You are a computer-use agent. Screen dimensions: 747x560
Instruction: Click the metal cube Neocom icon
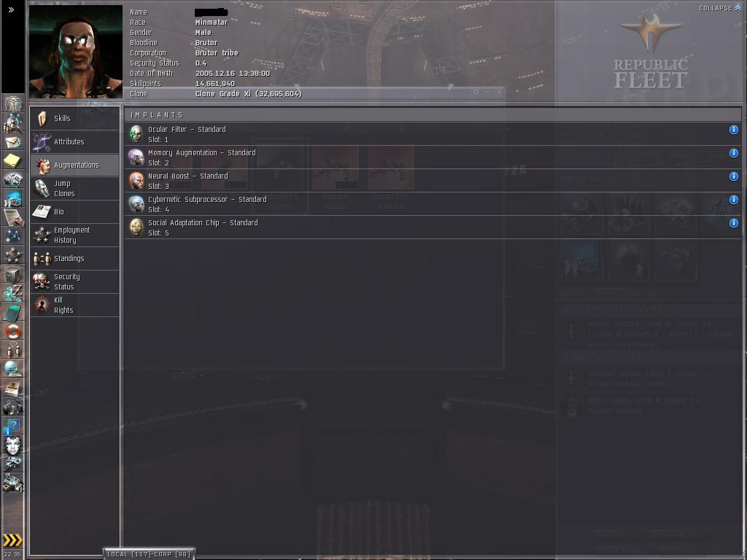pyautogui.click(x=13, y=275)
